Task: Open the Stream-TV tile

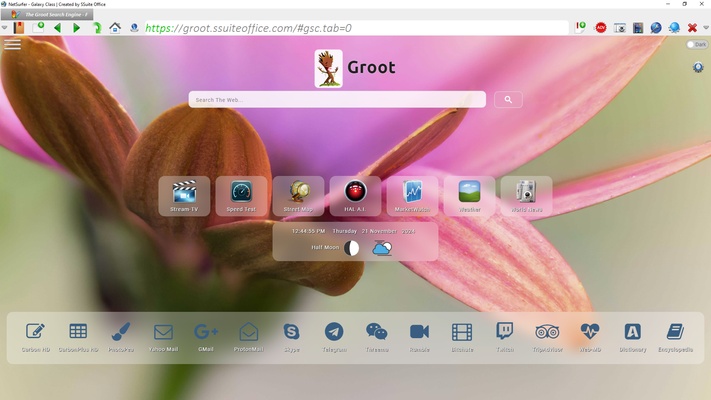Action: tap(184, 196)
